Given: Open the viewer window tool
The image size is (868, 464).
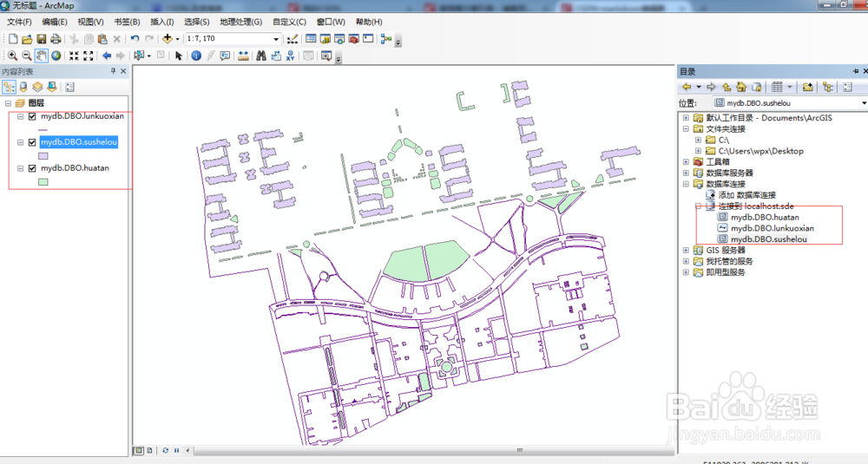Looking at the screenshot, I should [x=326, y=56].
